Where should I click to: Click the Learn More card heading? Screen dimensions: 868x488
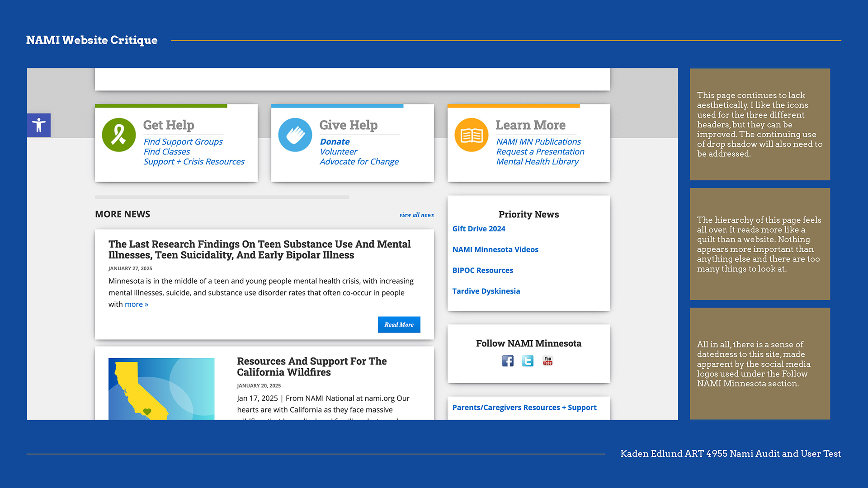coord(531,125)
